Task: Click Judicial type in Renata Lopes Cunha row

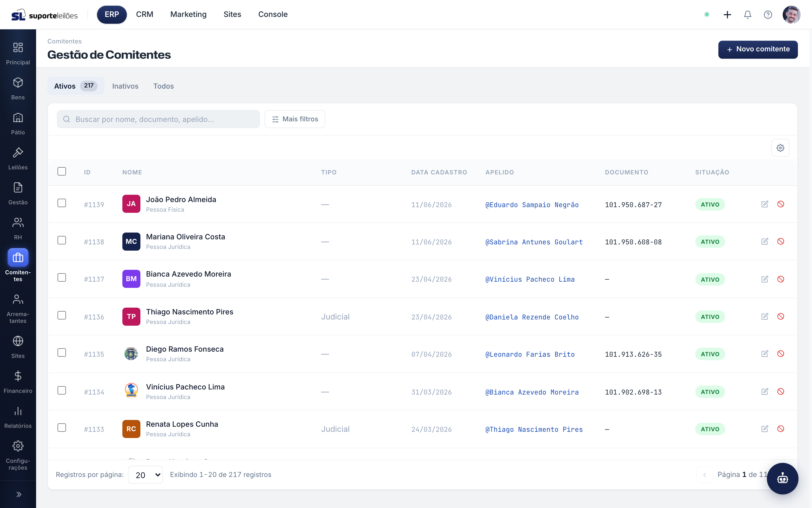Action: click(x=335, y=429)
